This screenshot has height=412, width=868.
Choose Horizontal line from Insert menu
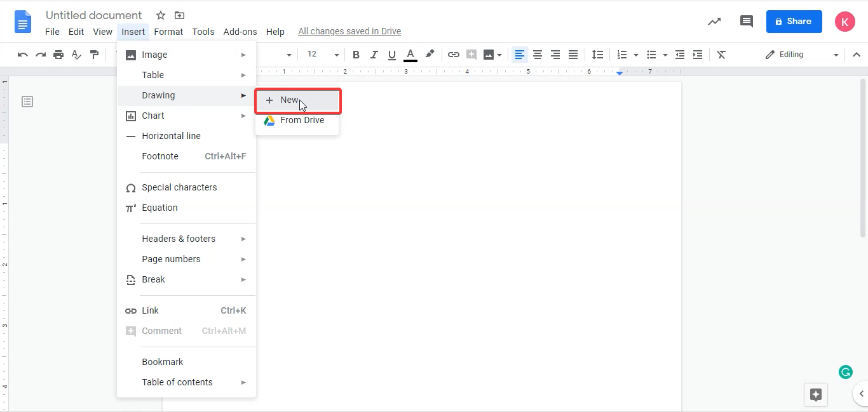tap(171, 136)
